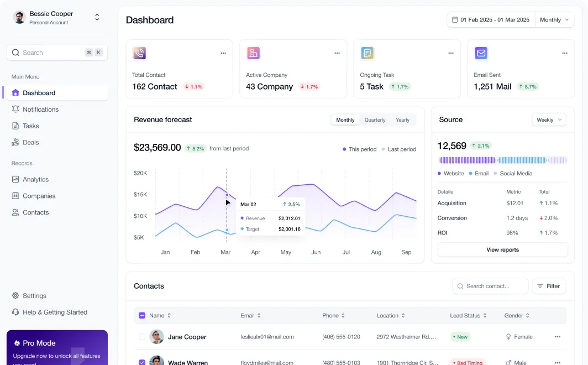This screenshot has height=365, width=588.
Task: Click Jane Cooper's avatar picture
Action: click(x=157, y=337)
